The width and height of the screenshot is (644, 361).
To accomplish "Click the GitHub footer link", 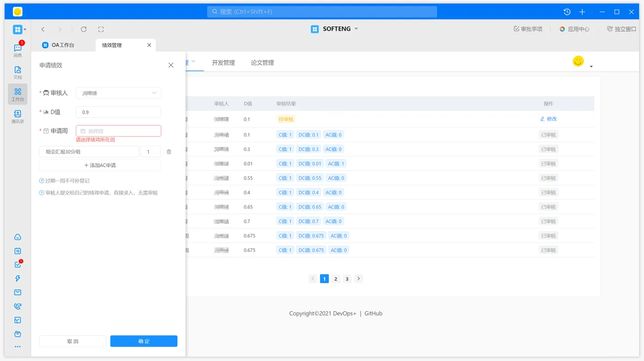I will click(x=374, y=314).
